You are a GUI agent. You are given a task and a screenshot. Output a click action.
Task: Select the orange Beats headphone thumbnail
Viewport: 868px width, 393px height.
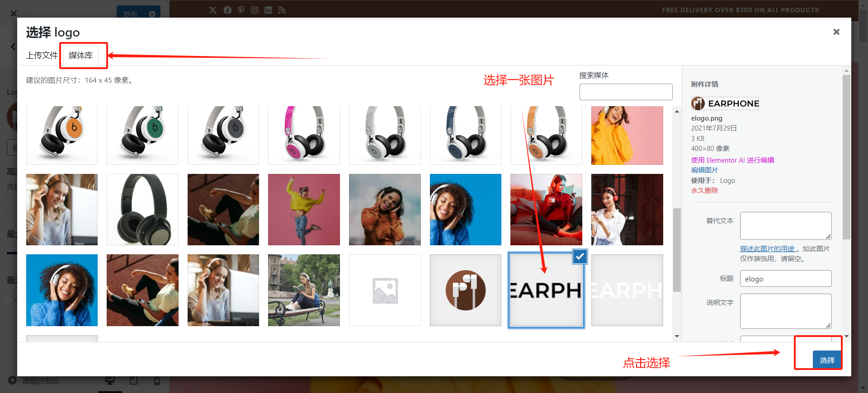coord(62,135)
